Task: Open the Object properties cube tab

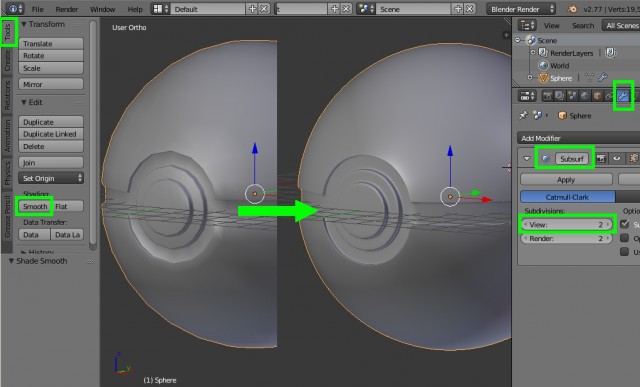Action: tap(598, 96)
